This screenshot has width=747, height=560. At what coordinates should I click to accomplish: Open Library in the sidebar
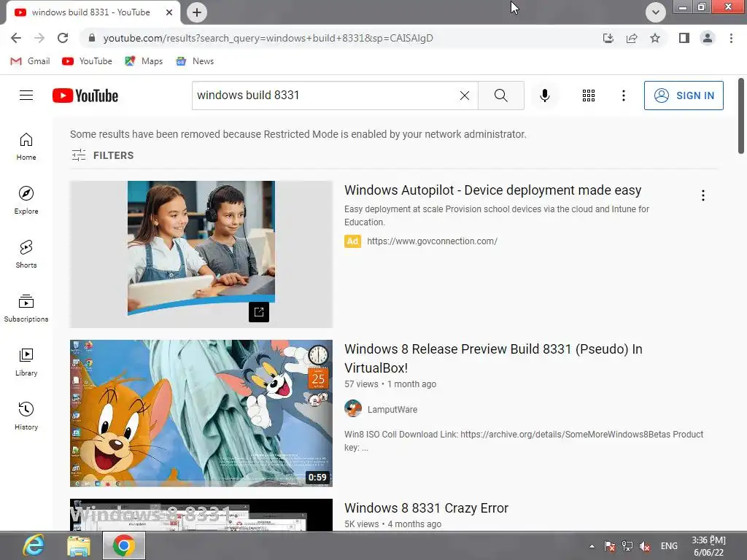point(26,362)
